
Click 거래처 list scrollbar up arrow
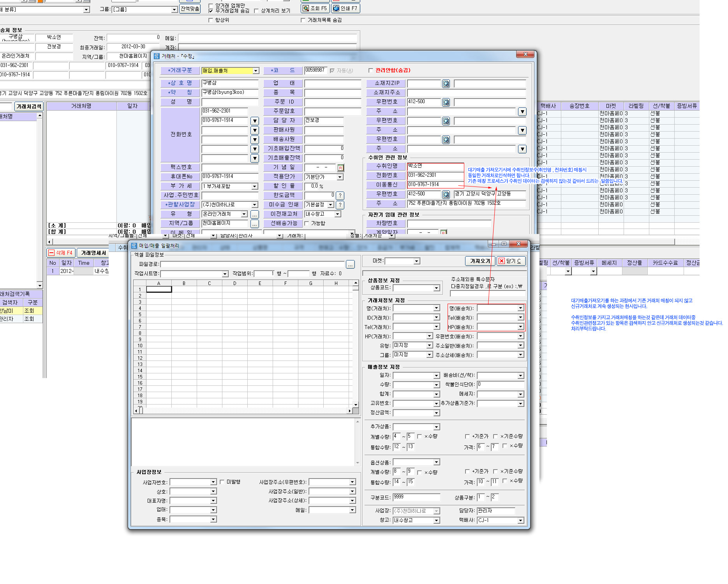(x=40, y=116)
